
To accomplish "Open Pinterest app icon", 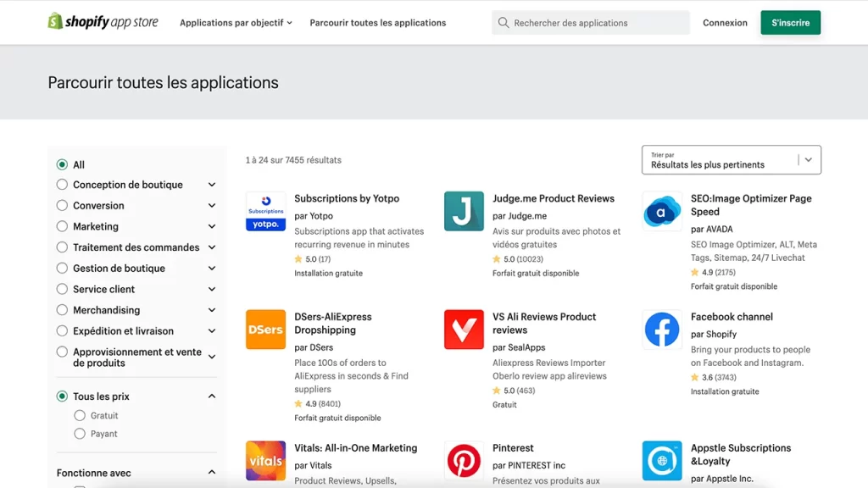I will coord(464,461).
